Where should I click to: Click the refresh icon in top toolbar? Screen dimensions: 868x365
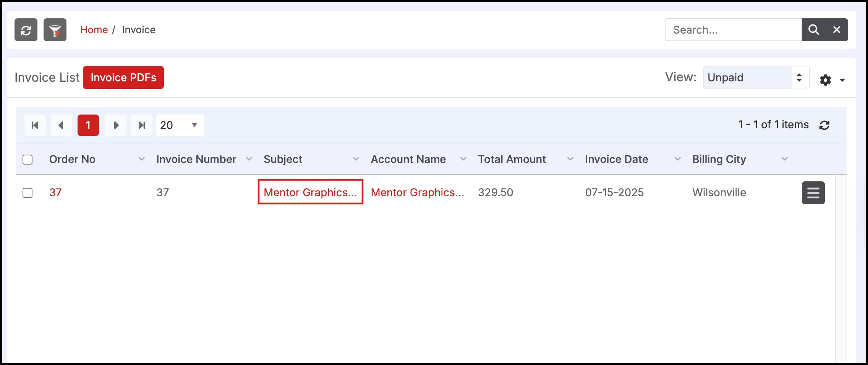(26, 30)
